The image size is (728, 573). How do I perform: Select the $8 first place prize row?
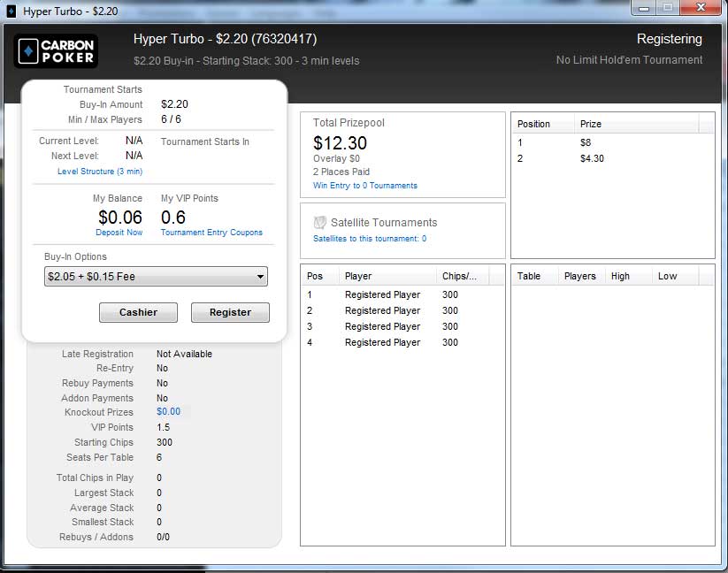(x=613, y=142)
